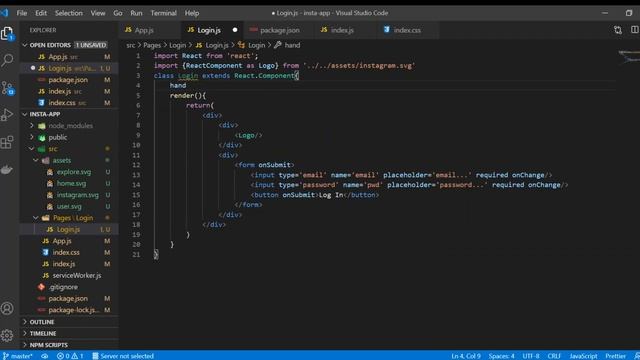Open user.svg in file tree
The width and height of the screenshot is (640, 360).
(69, 207)
